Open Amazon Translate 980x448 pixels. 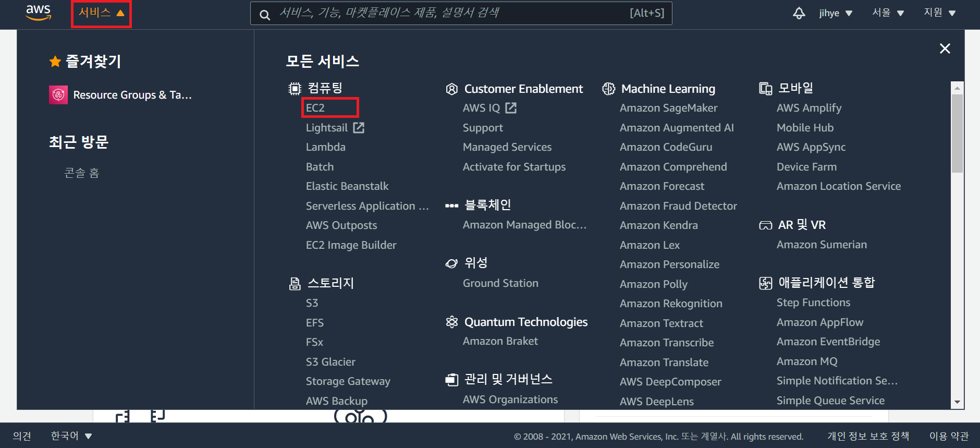click(664, 362)
